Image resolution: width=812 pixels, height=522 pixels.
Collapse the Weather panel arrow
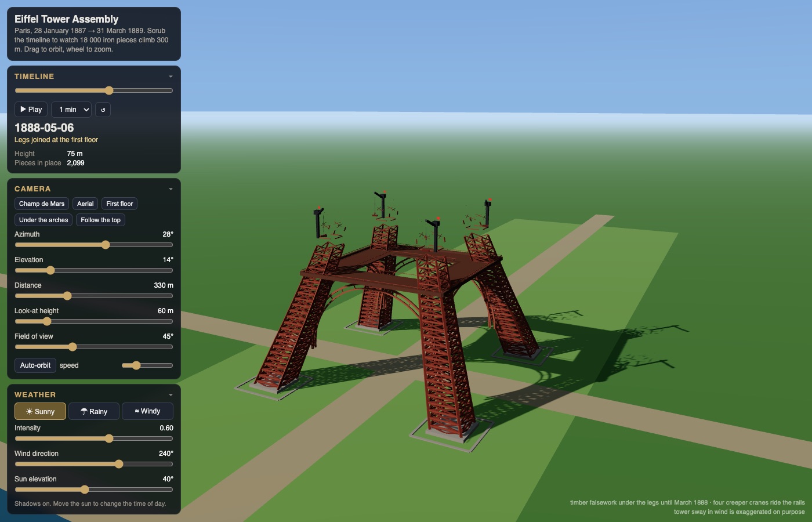coord(171,395)
